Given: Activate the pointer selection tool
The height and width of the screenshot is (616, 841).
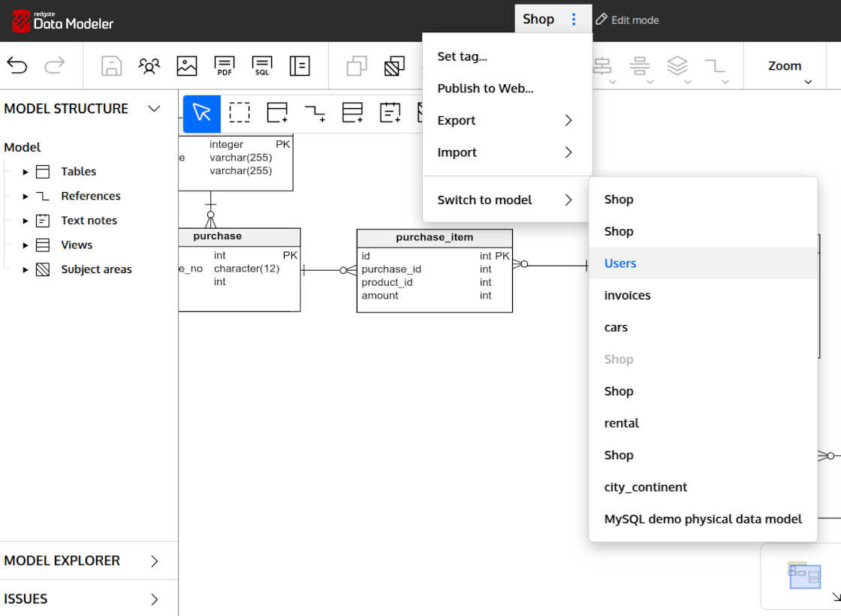Looking at the screenshot, I should (202, 113).
